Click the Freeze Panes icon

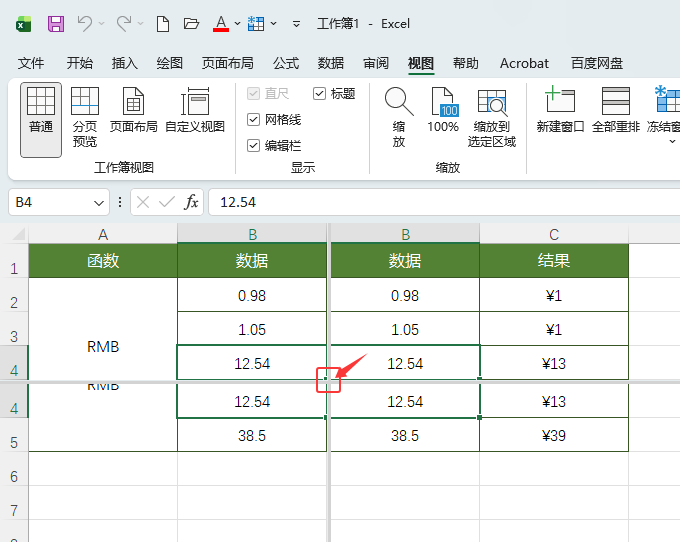point(667,101)
